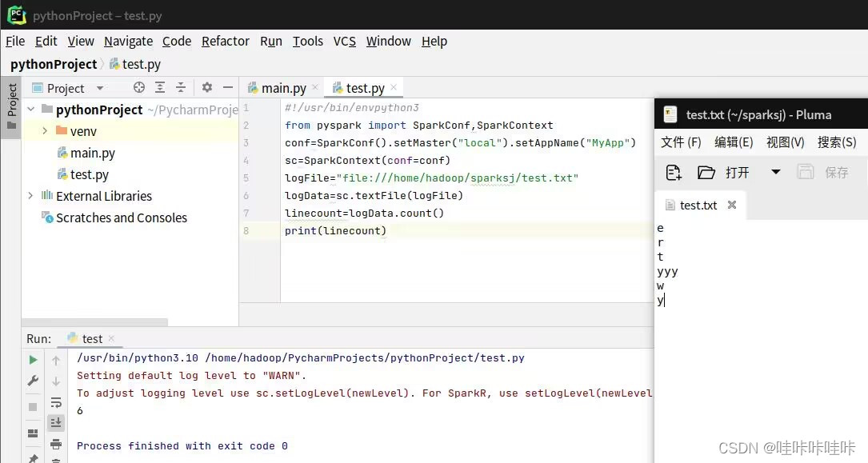Click the layout restore icon in Run panel
Screen dimensions: 868x463
pyautogui.click(x=33, y=433)
